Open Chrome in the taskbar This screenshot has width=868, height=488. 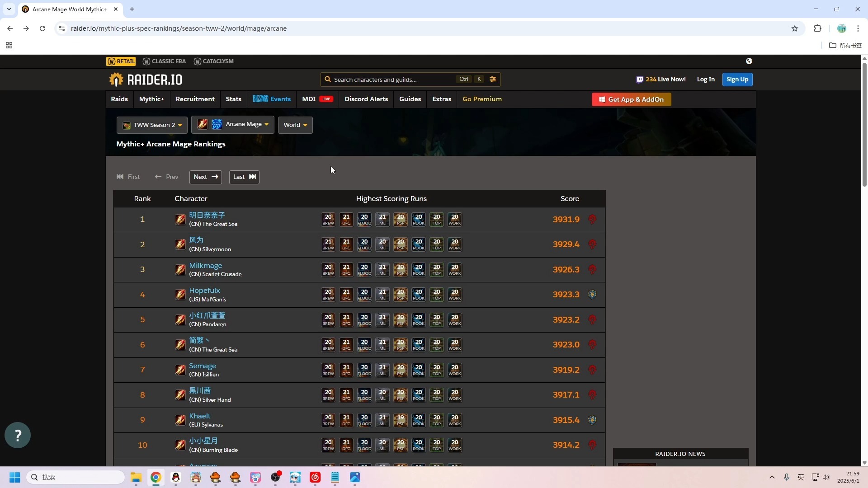156,477
